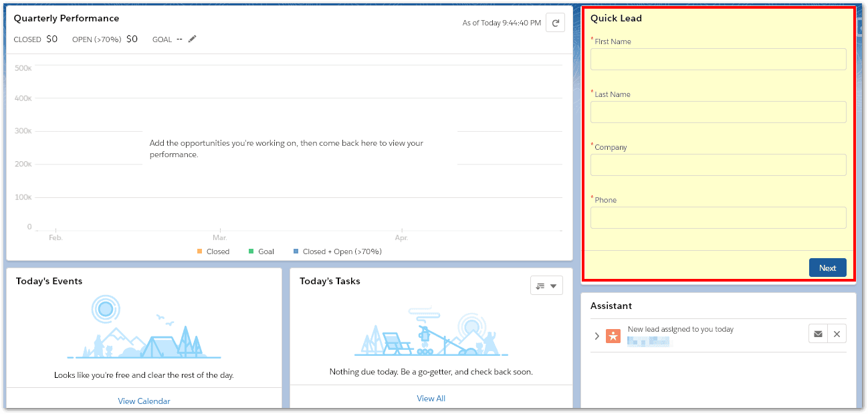Dismiss the new lead notification with X
The image size is (868, 414).
(x=837, y=334)
